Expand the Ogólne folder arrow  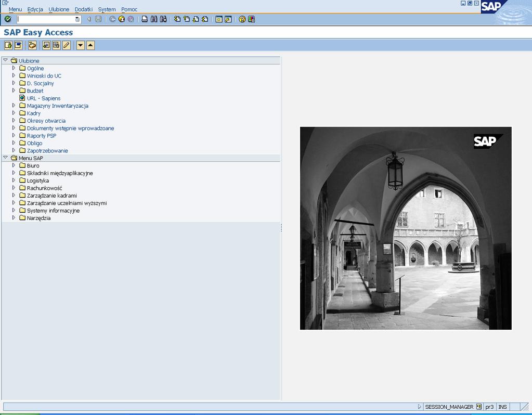[14, 68]
